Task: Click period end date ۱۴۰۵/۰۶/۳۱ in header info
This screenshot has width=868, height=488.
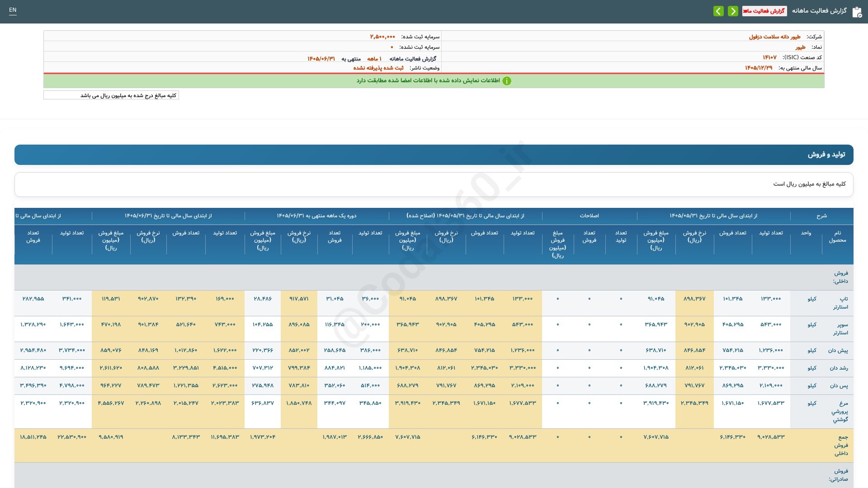Action: [321, 59]
